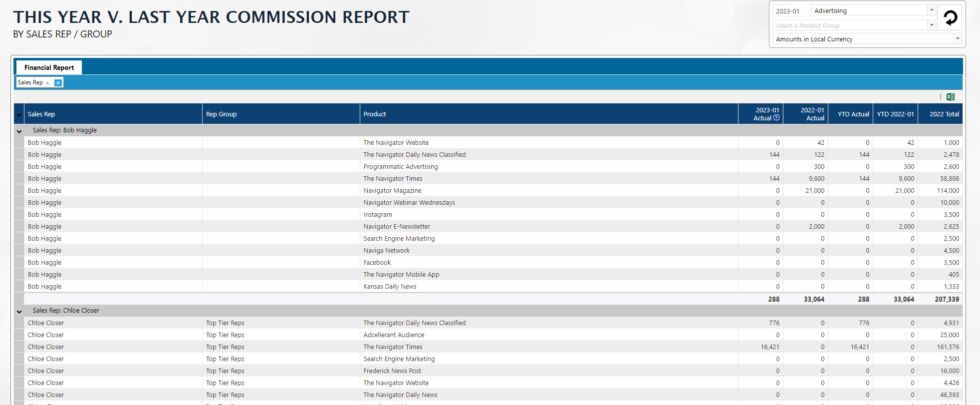Screen dimensions: 980x405
Task: Open the Amounts in Local Currency dropdown
Action: click(957, 38)
